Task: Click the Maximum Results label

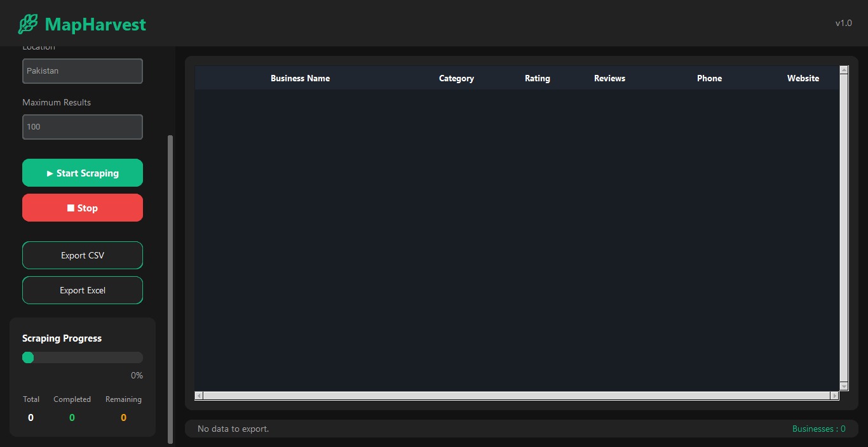Action: [57, 102]
